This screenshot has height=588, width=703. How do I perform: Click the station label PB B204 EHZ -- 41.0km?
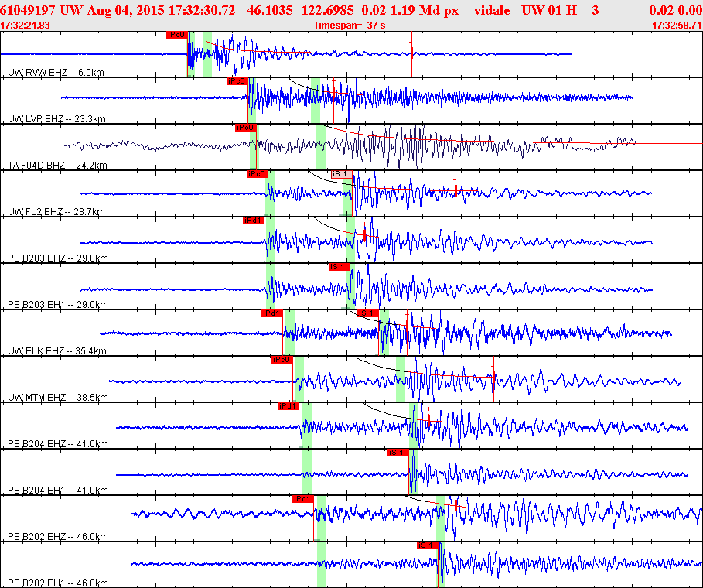pos(58,443)
